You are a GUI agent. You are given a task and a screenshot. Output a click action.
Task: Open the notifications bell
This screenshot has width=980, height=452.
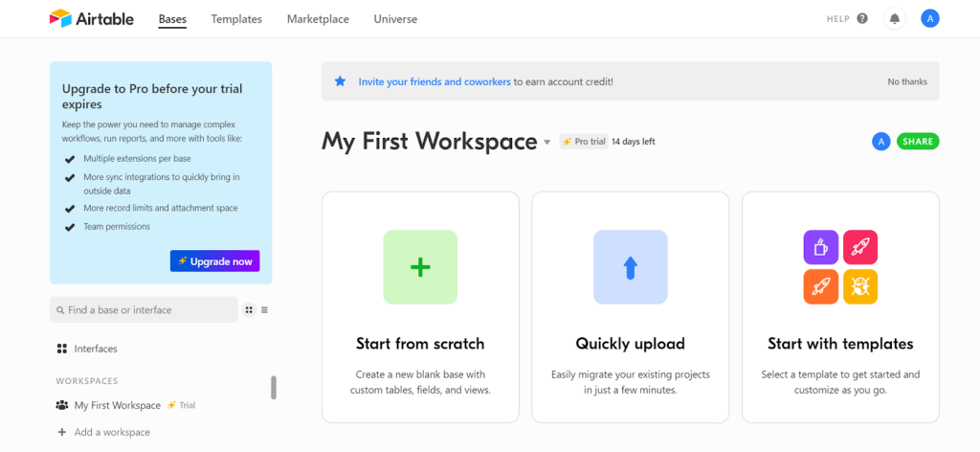tap(895, 19)
